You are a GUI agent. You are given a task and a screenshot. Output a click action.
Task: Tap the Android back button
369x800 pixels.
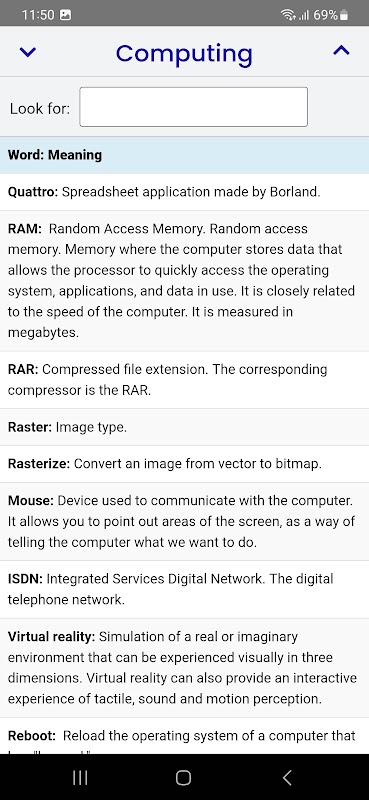pyautogui.click(x=287, y=778)
